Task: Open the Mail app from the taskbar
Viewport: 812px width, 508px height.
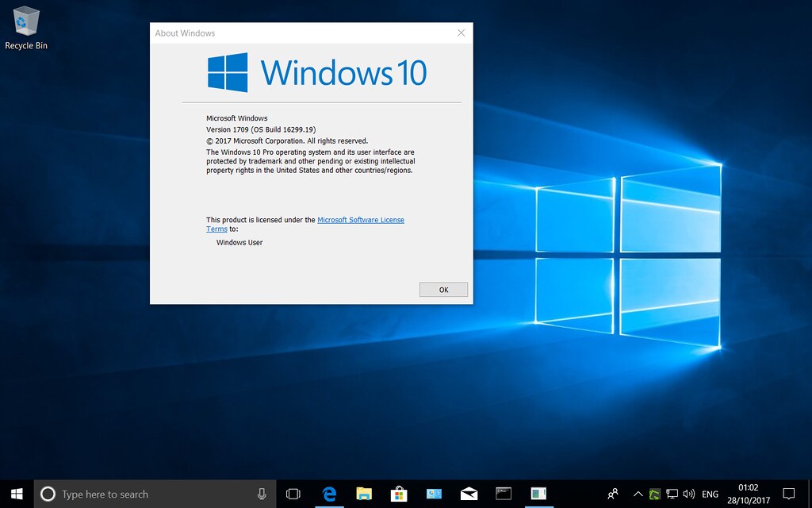Action: [469, 494]
